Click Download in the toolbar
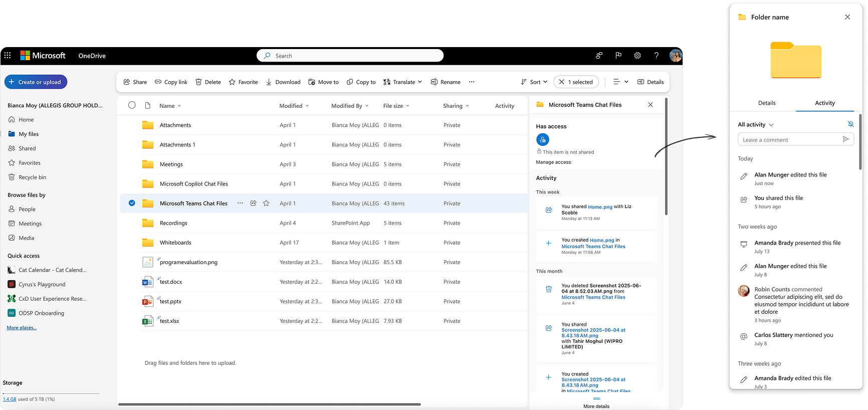Viewport: 868px width, 410px height. click(x=283, y=82)
